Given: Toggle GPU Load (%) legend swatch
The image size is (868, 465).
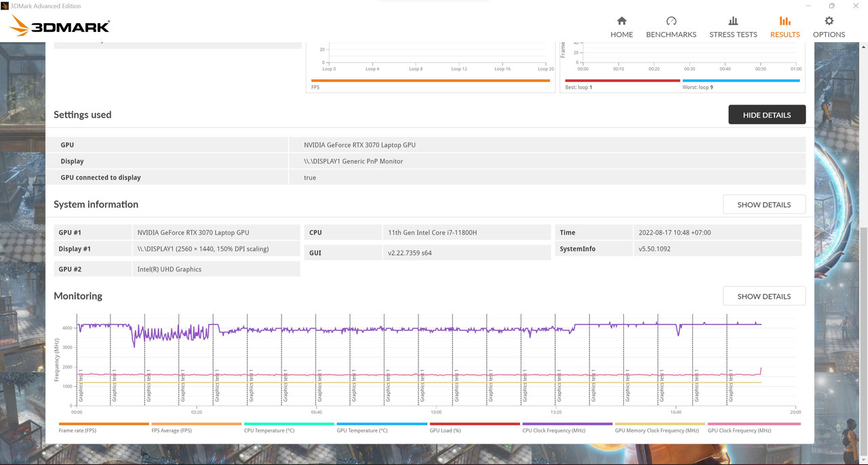Looking at the screenshot, I should (475, 424).
